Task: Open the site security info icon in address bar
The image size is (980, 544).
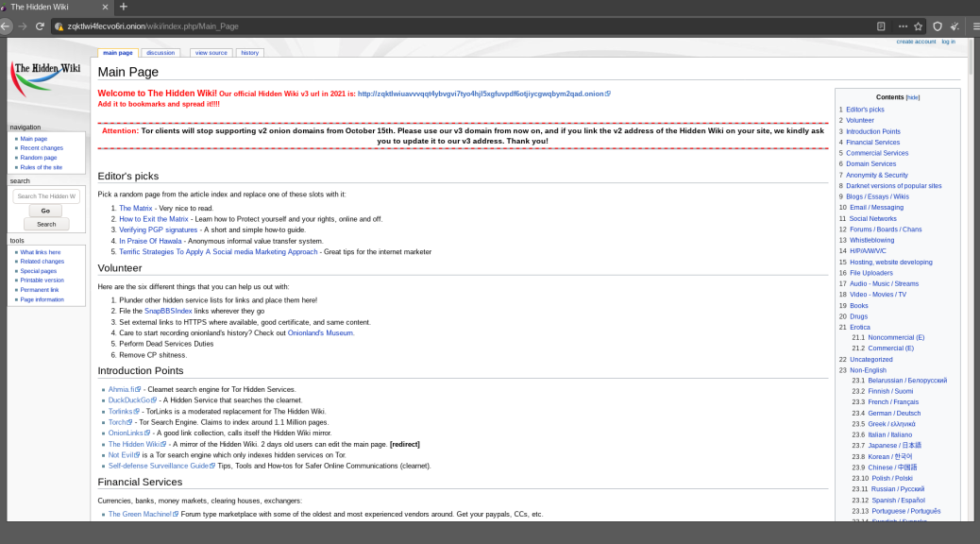Action: [59, 26]
